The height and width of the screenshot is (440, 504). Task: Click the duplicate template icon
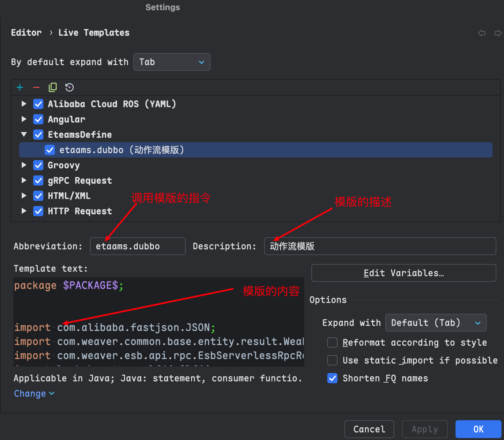[x=53, y=87]
